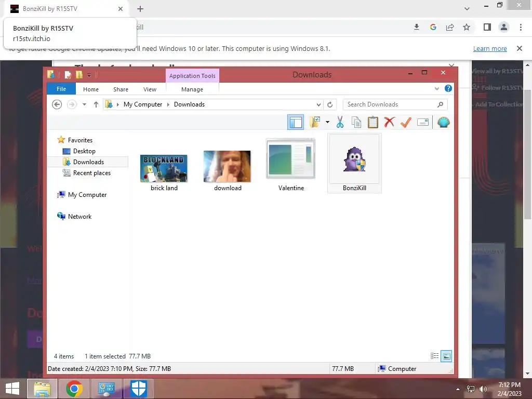Open the Chrome profile avatar
532x399 pixels.
click(504, 27)
